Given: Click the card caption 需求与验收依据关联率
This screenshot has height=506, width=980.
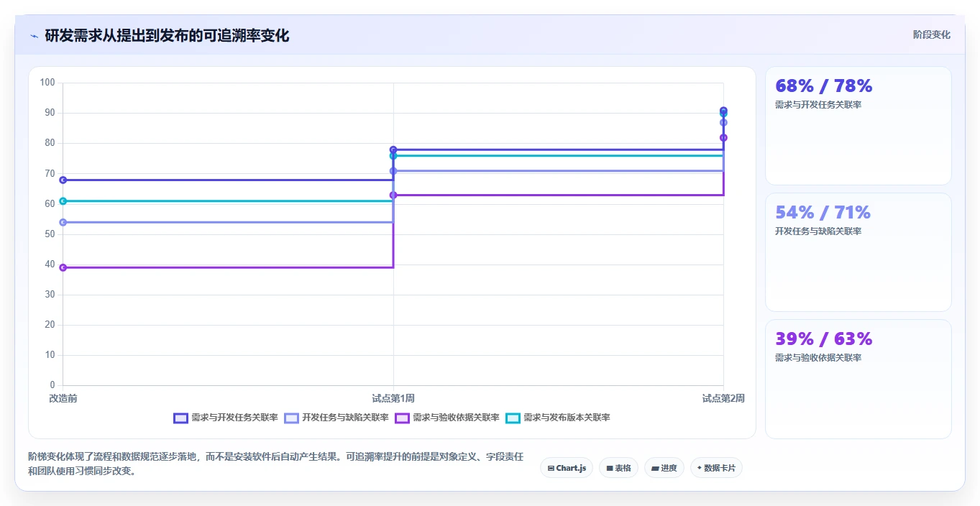Looking at the screenshot, I should click(x=818, y=358).
